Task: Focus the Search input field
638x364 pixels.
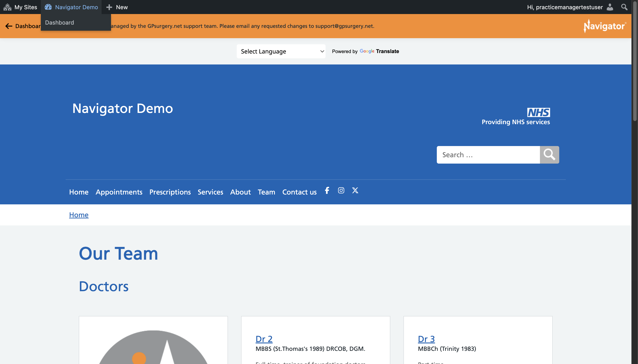Action: pos(488,155)
